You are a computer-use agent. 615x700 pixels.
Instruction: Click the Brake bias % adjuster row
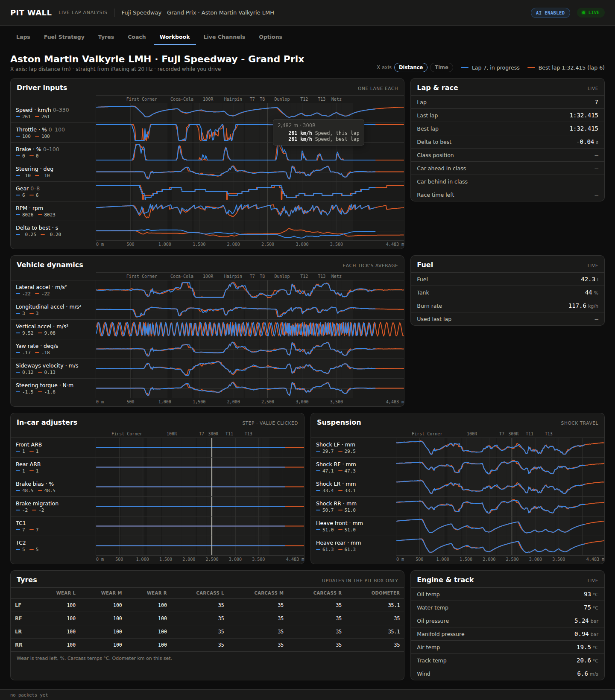click(x=157, y=487)
